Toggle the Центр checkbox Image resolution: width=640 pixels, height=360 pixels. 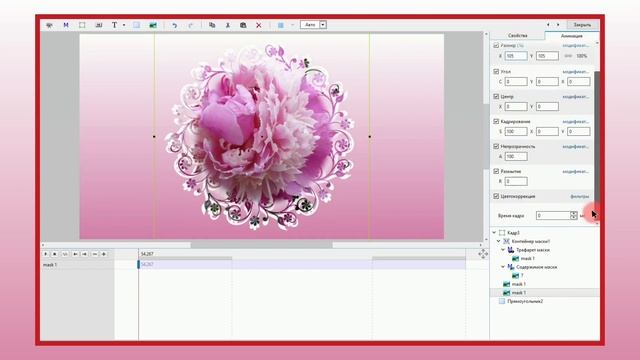(496, 96)
